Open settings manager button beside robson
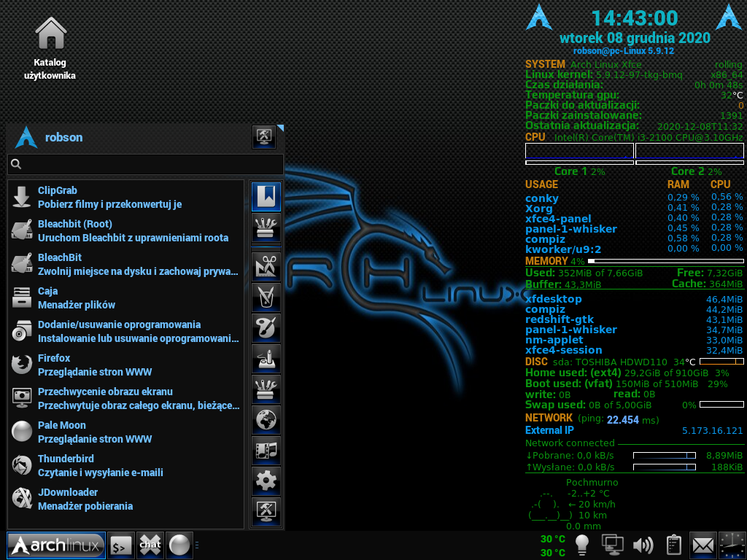 click(x=264, y=137)
